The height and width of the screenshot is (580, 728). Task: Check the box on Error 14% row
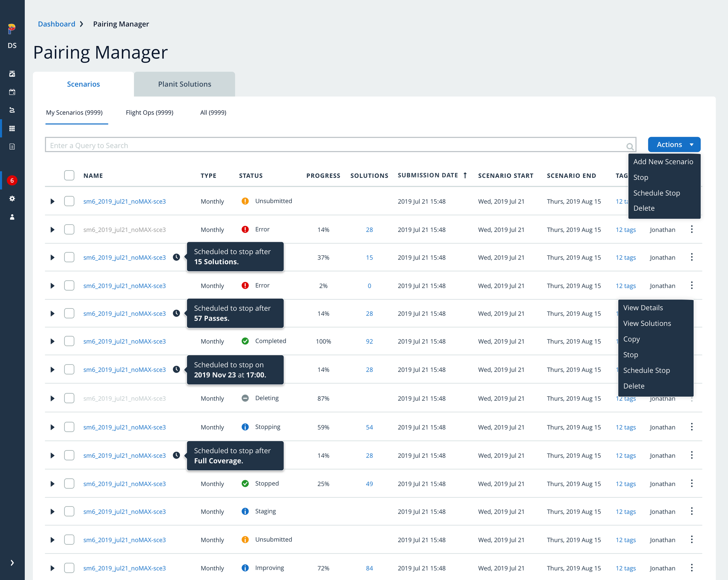tap(69, 229)
